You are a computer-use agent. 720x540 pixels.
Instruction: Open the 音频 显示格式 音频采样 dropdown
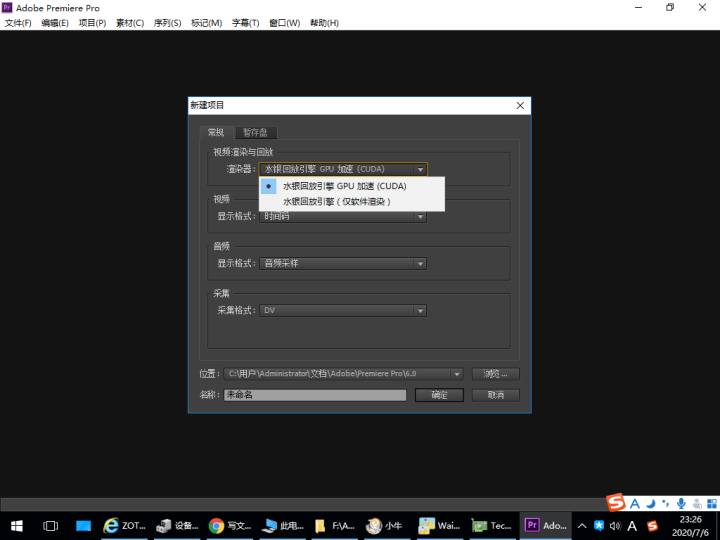(x=343, y=264)
